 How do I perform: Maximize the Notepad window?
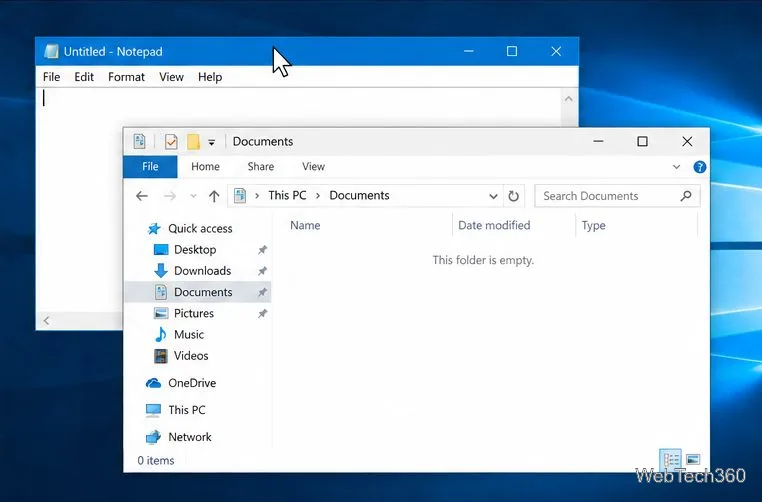coord(512,51)
